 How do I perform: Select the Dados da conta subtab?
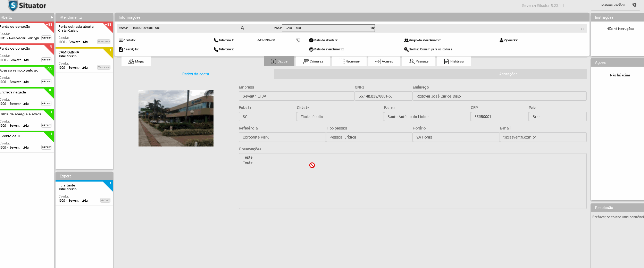195,74
